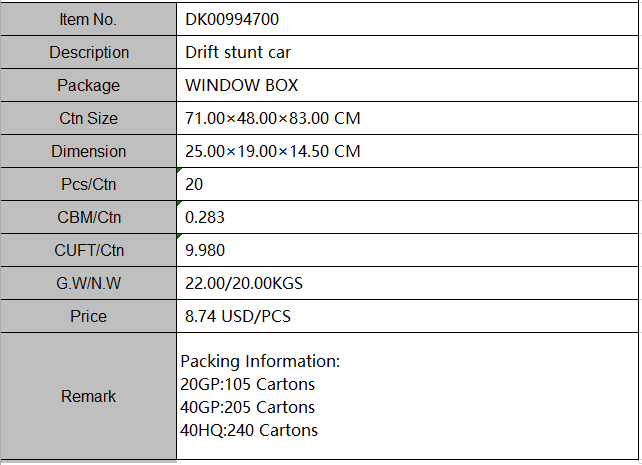642x465 pixels.
Task: Click the Pcs/Ctn value cell showing 20
Action: [x=406, y=184]
